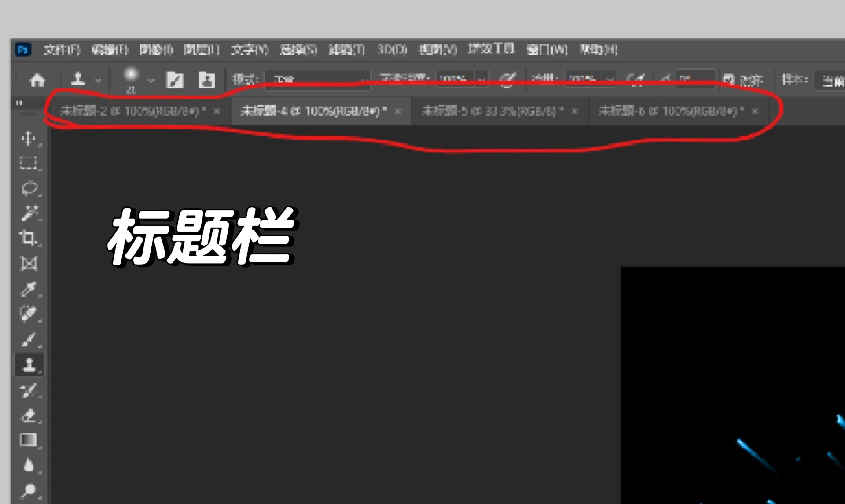Screen dimensions: 845x504
Task: Select the Clone Stamp tool in toolbox
Action: (x=29, y=365)
